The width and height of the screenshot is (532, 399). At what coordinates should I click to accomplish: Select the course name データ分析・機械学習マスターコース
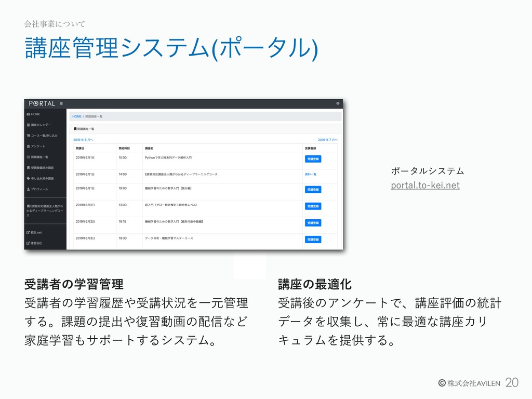click(x=169, y=238)
